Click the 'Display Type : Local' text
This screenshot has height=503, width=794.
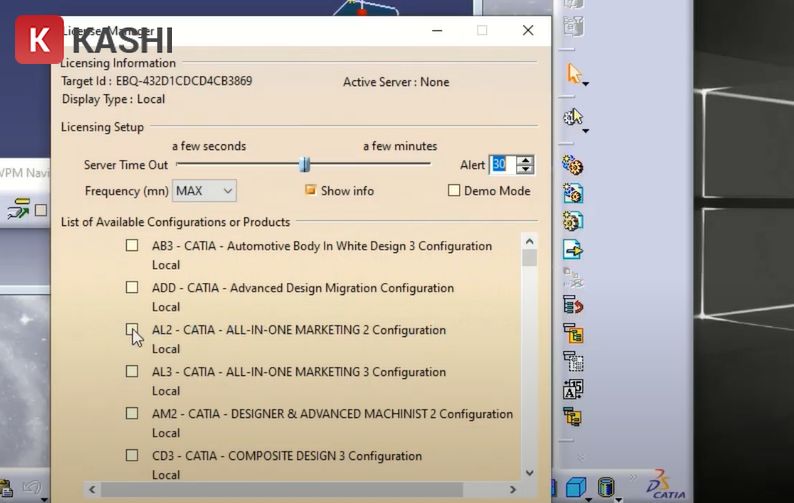[113, 99]
